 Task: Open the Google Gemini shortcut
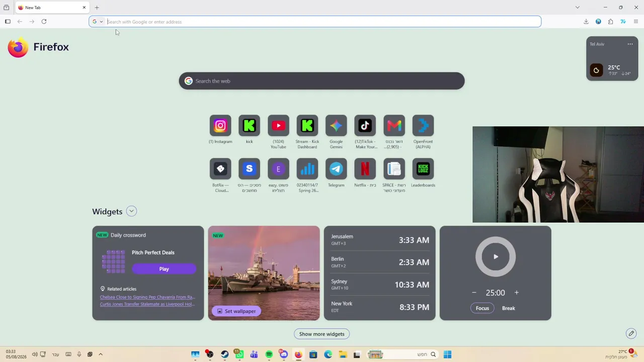coord(336,126)
